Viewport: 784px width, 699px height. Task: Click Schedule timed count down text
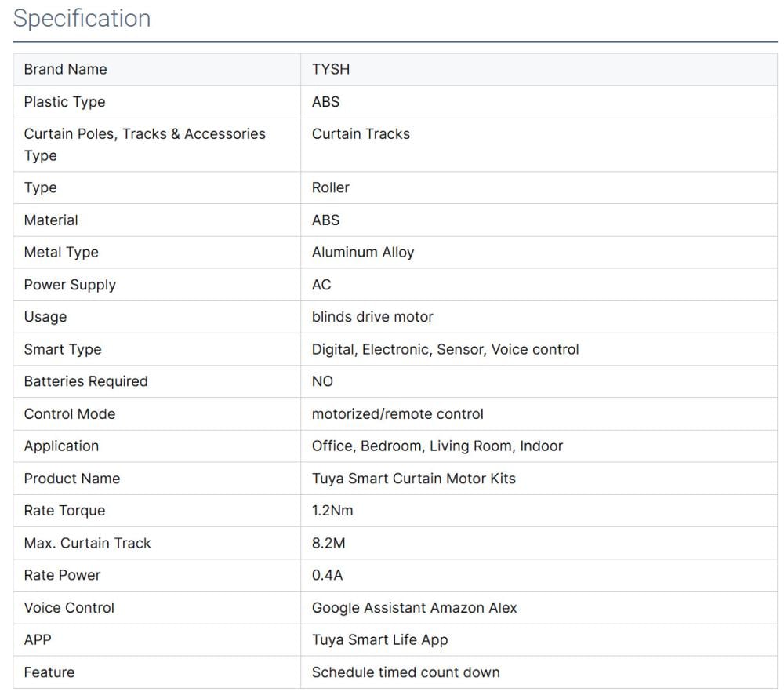[405, 672]
